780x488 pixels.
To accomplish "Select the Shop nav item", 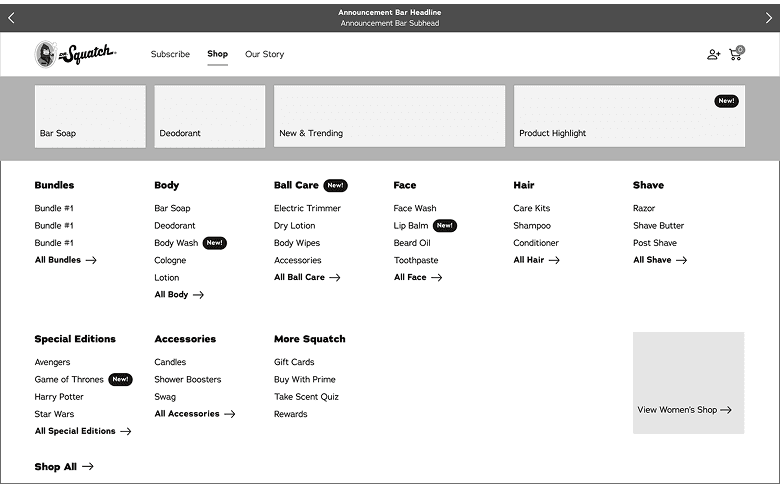I will tap(217, 54).
